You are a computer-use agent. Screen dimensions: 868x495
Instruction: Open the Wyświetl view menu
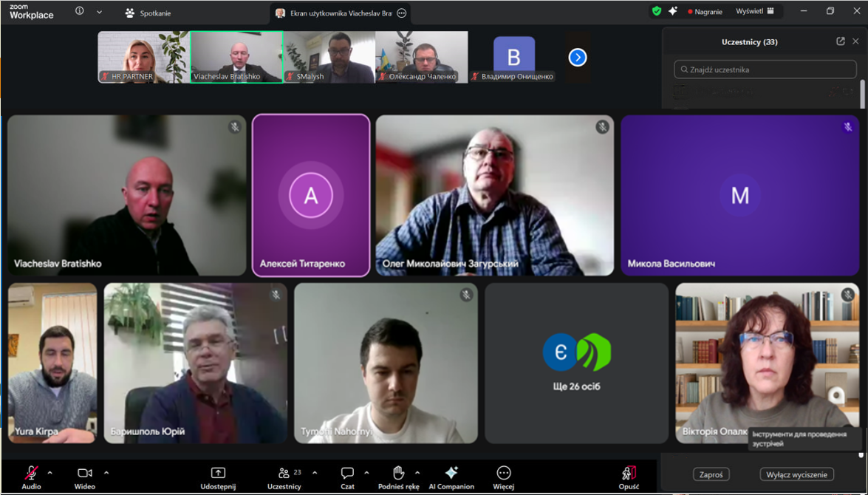tap(754, 11)
